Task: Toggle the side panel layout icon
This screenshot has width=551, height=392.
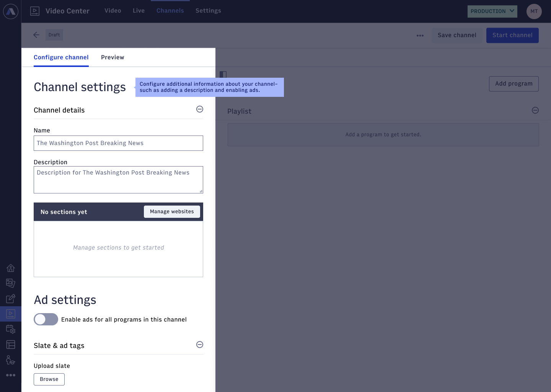Action: [x=223, y=74]
